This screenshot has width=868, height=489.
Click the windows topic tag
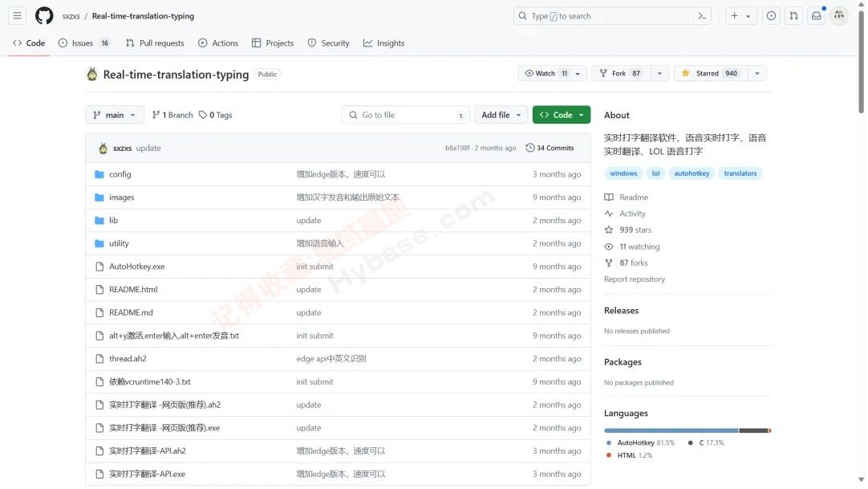pos(623,173)
